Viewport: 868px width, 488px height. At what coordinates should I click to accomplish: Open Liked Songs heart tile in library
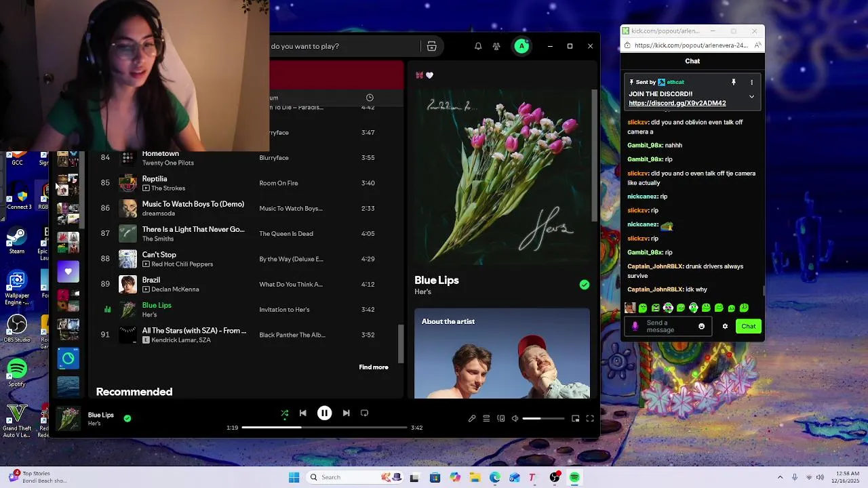[68, 272]
